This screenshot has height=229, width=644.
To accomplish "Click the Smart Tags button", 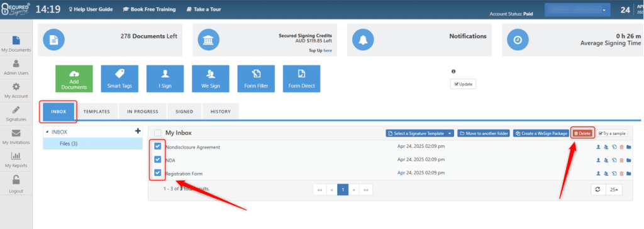I will point(119,79).
